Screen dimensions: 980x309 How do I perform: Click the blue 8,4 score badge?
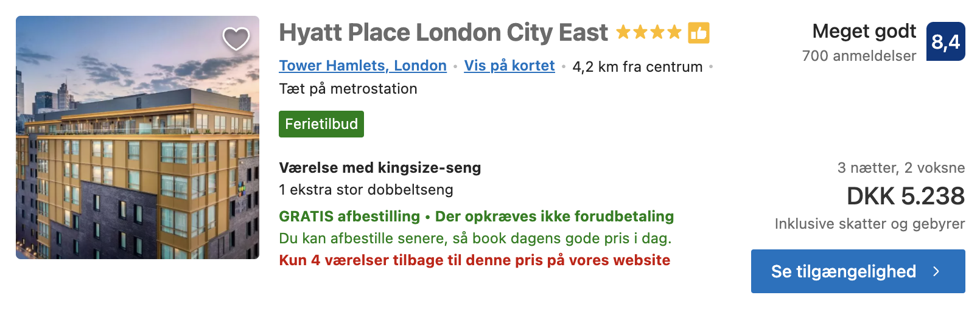(946, 41)
